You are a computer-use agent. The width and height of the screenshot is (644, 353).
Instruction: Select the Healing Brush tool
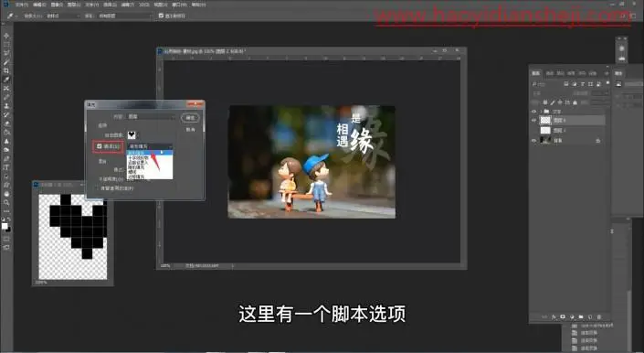[x=6, y=89]
